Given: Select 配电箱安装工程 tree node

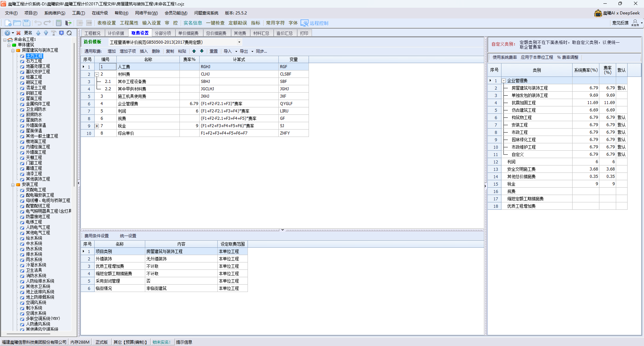Looking at the screenshot, I should 40,195.
